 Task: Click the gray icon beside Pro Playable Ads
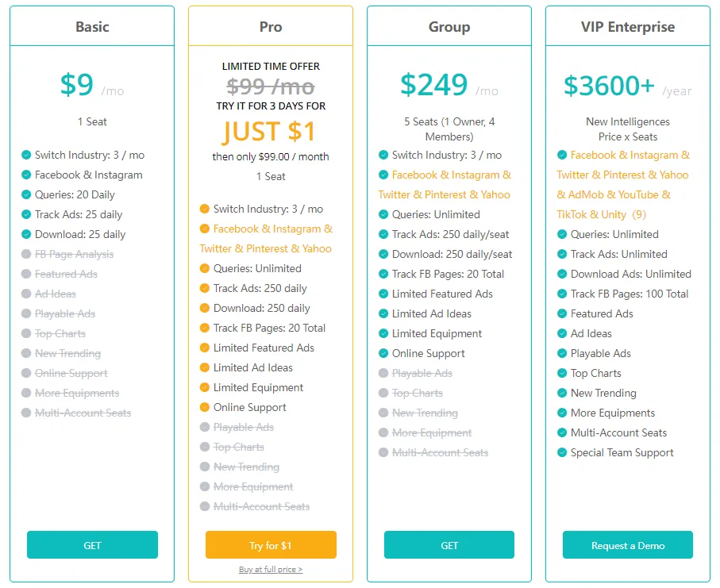coord(205,428)
